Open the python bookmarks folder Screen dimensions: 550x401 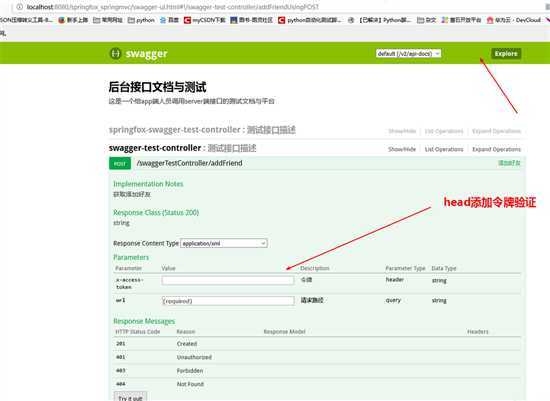click(141, 20)
